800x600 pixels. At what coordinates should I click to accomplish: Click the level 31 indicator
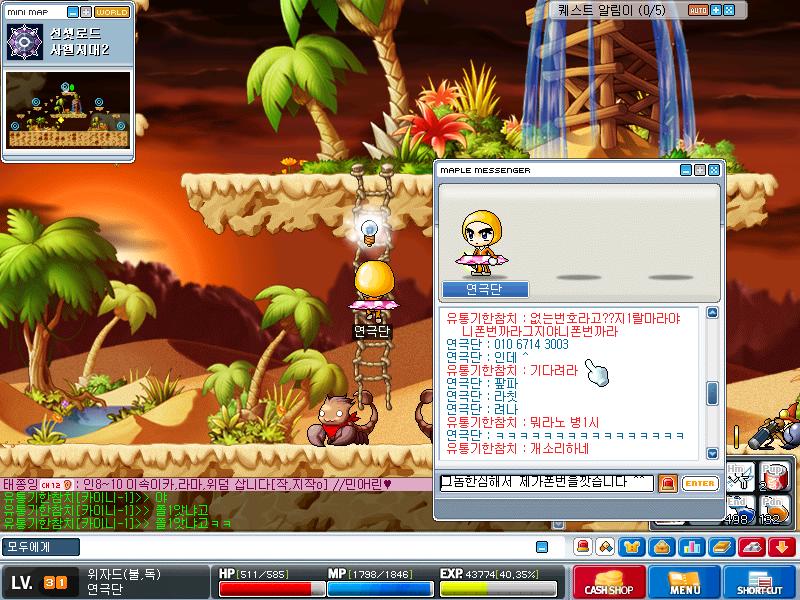pyautogui.click(x=40, y=582)
